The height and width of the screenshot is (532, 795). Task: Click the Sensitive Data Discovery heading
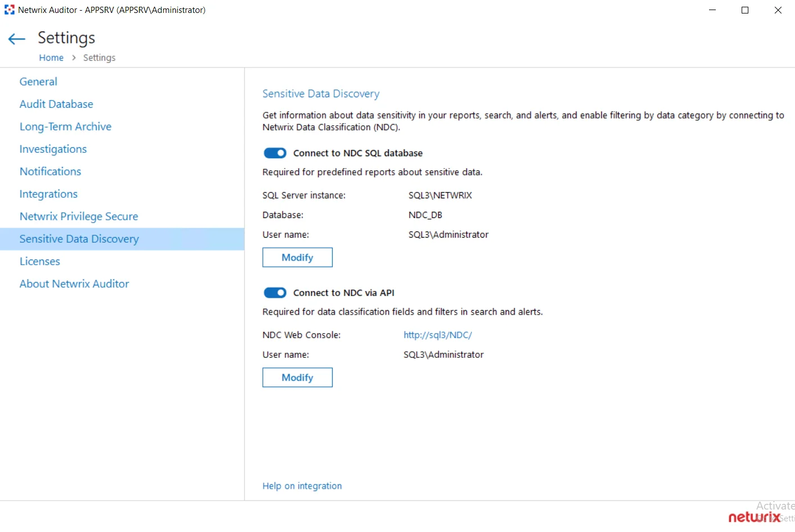point(321,94)
